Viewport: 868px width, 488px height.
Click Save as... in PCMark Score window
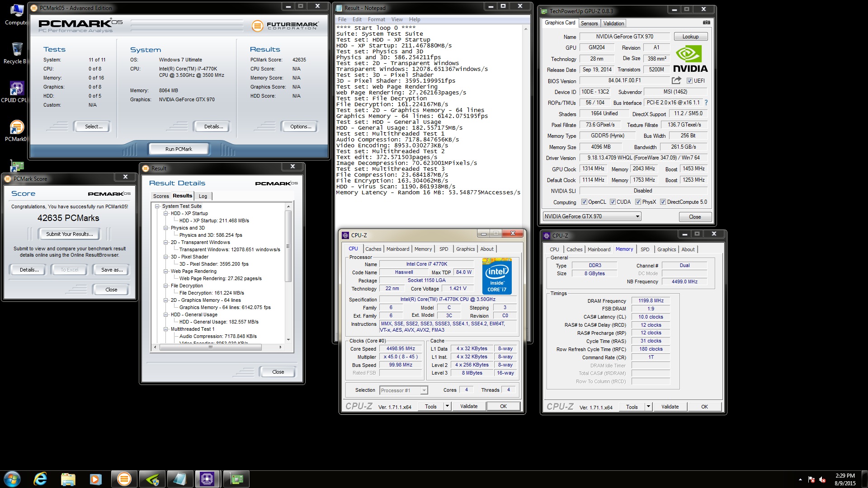coord(112,270)
